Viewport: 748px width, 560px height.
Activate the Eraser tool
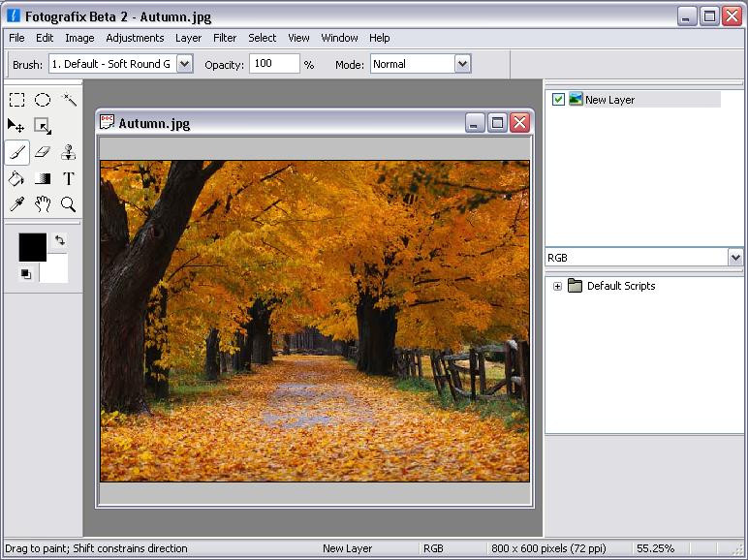point(43,152)
